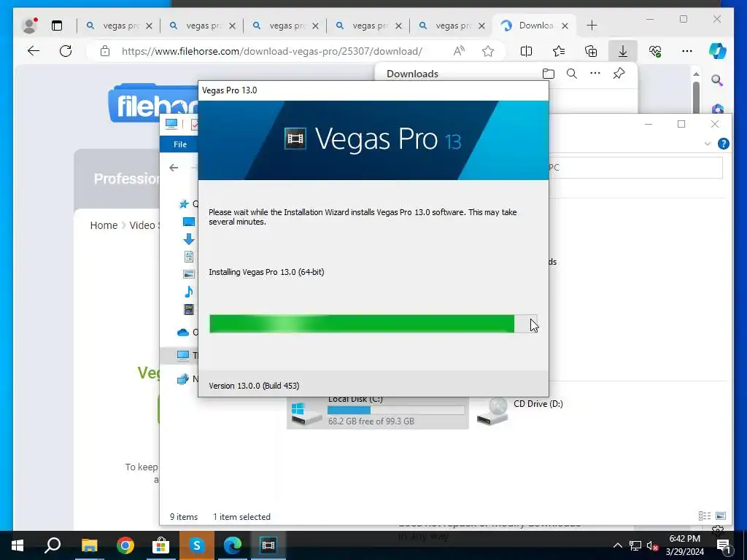
Task: Select Music note in Explorer sidebar
Action: [189, 292]
